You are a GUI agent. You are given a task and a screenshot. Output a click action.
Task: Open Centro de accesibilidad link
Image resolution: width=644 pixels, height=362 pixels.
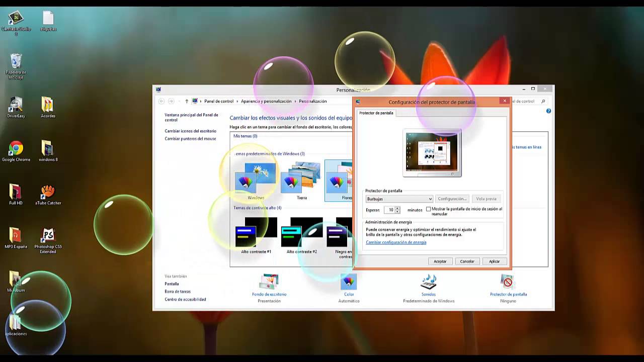(x=185, y=300)
